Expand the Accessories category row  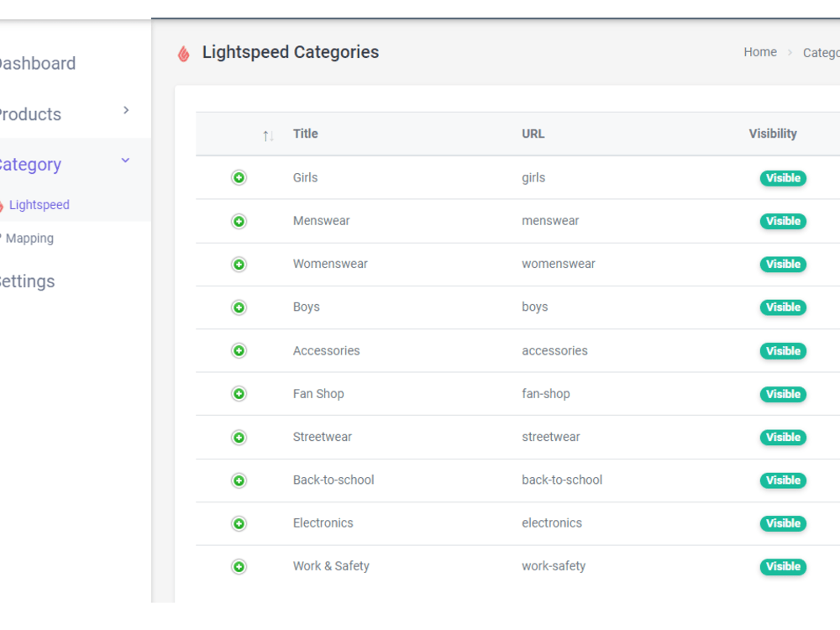[239, 350]
